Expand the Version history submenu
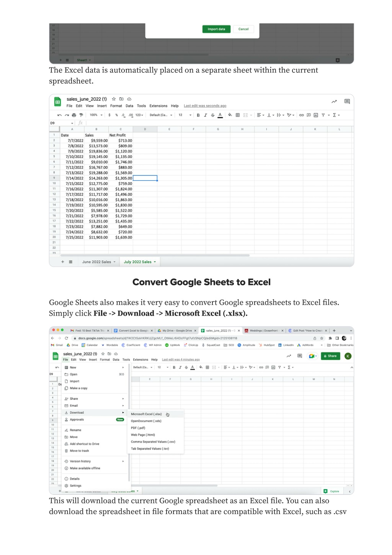The width and height of the screenshot is (392, 555). 95,462
